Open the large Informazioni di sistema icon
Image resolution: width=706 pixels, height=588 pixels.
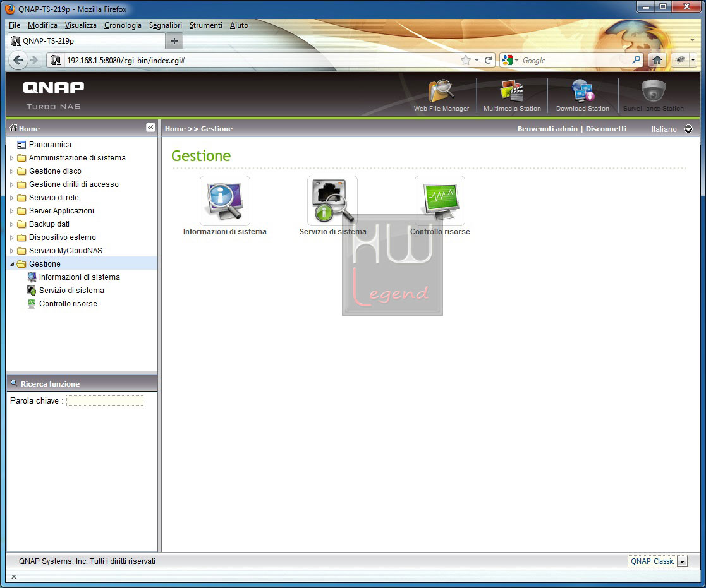coord(224,201)
